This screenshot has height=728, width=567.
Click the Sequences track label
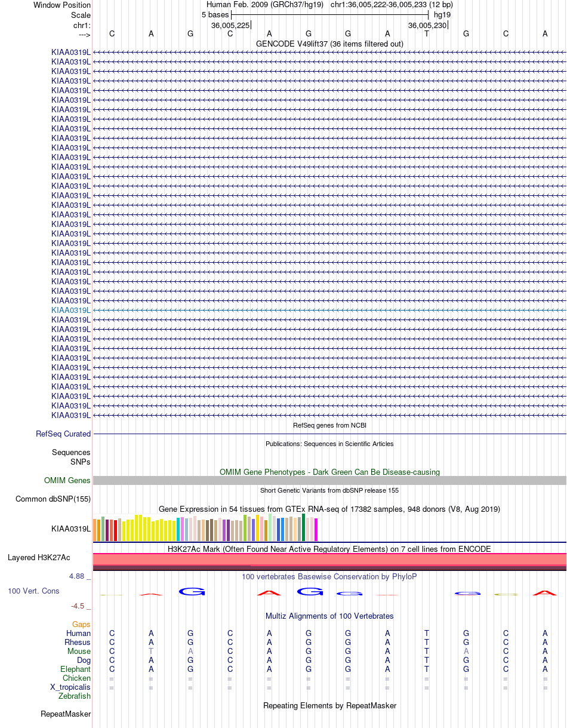[71, 453]
